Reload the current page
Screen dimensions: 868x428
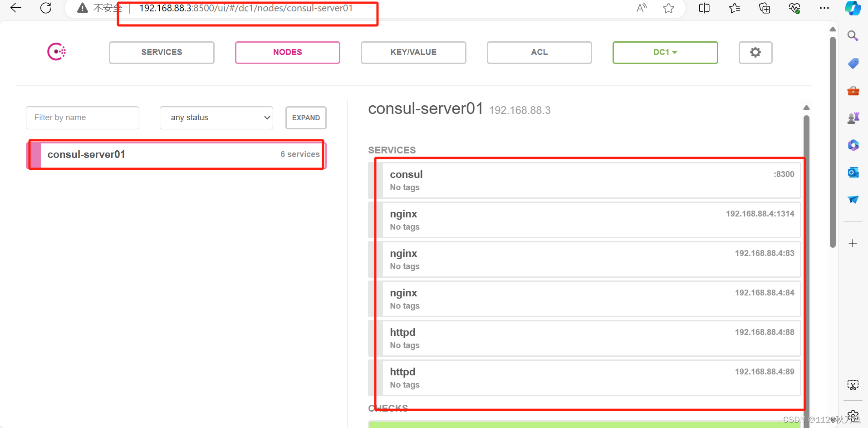pyautogui.click(x=46, y=8)
